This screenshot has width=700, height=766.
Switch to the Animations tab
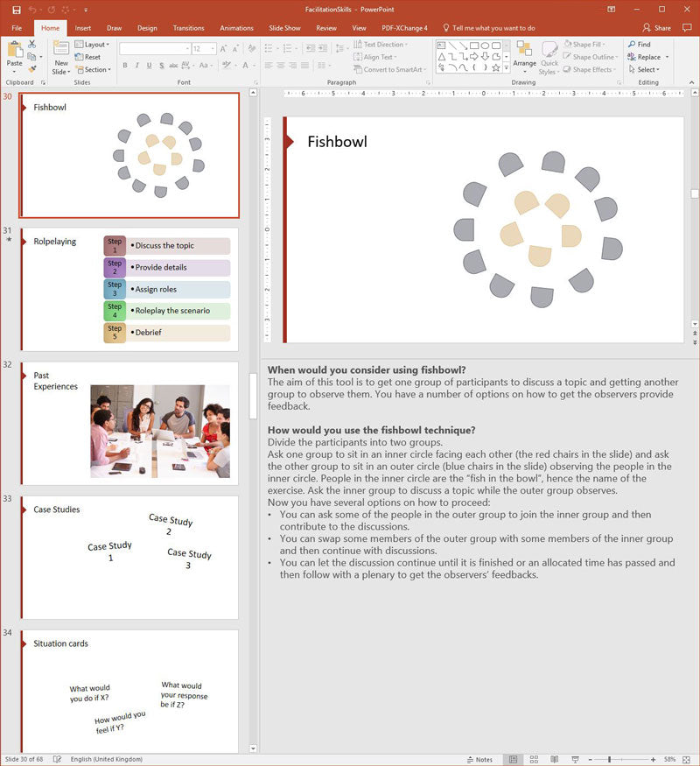click(x=237, y=28)
